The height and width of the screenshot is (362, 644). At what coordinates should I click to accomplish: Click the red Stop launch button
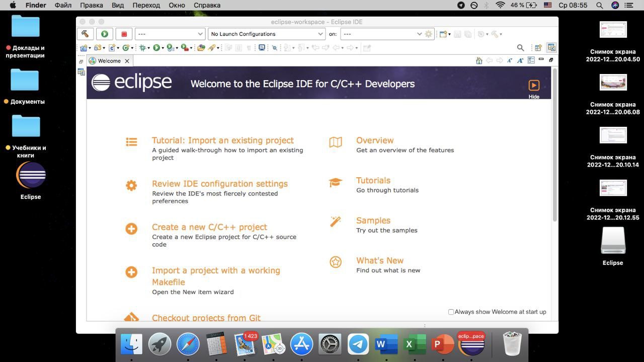(124, 34)
